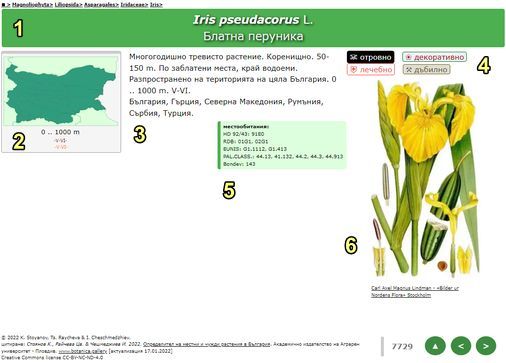Select the лечебно (medicinal) tag
The height and width of the screenshot is (363, 506).
[x=371, y=69]
